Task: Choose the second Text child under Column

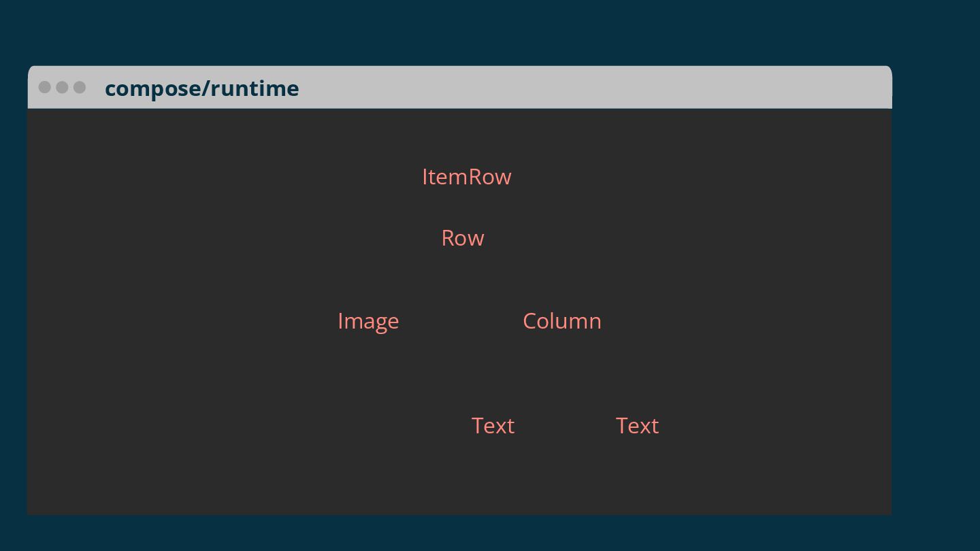Action: point(637,426)
